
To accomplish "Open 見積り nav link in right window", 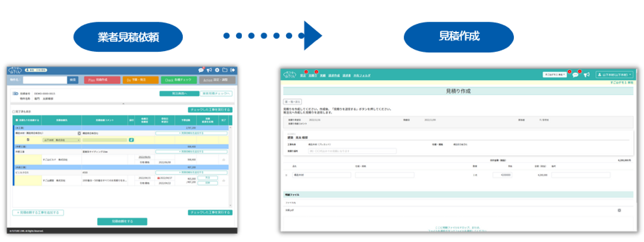I will (313, 75).
